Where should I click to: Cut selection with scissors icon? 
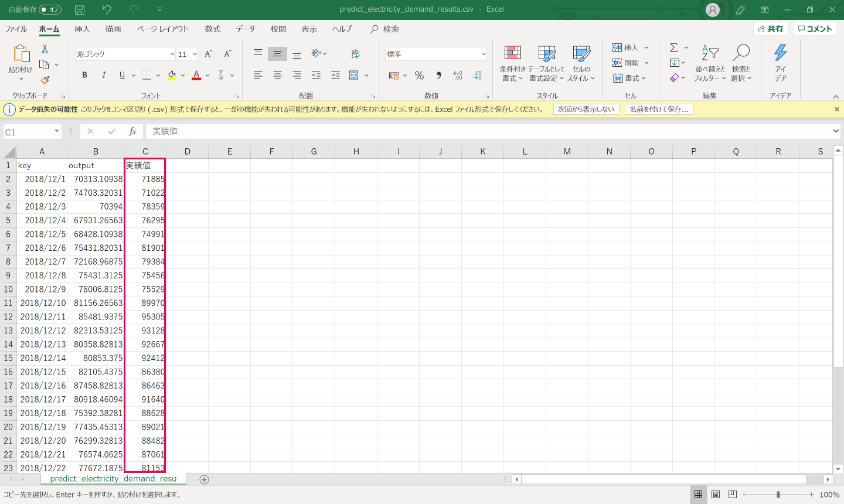pyautogui.click(x=45, y=49)
